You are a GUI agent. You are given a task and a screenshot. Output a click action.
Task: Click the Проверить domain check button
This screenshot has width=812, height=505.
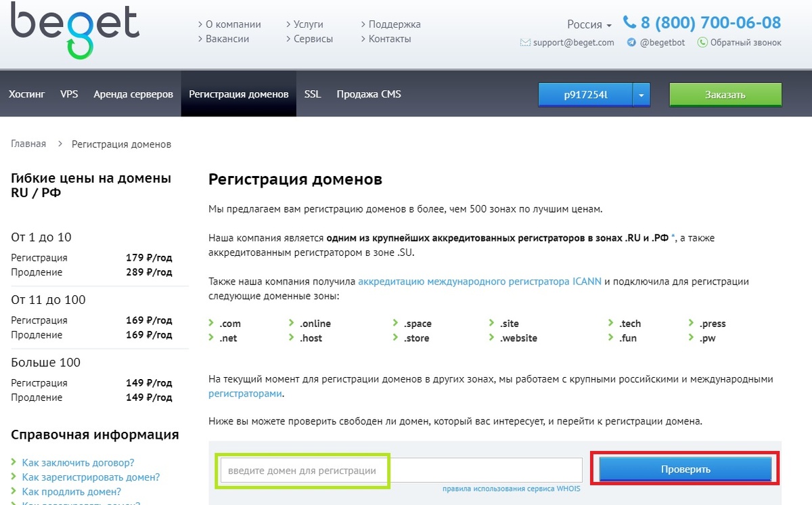point(685,469)
